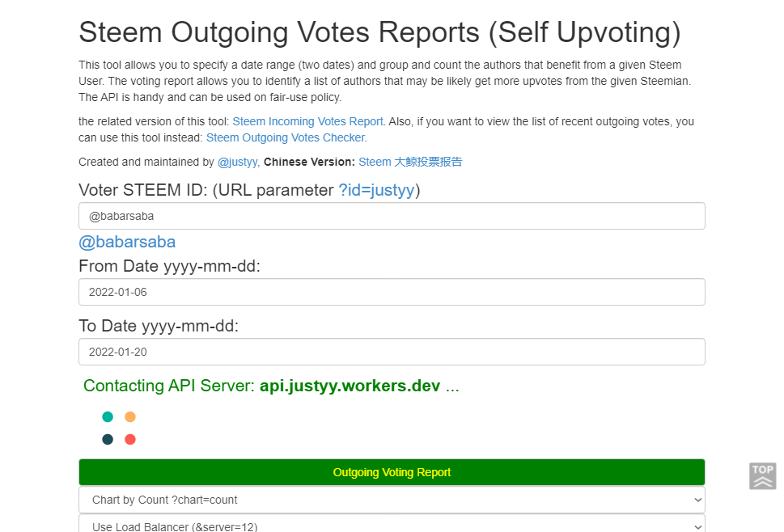Open the Steem Incoming Votes Report link

[307, 121]
